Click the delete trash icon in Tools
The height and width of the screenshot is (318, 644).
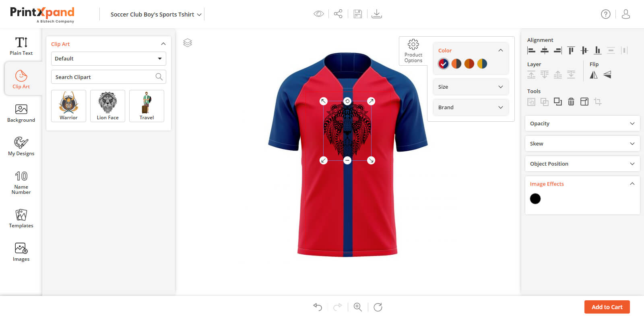click(571, 102)
